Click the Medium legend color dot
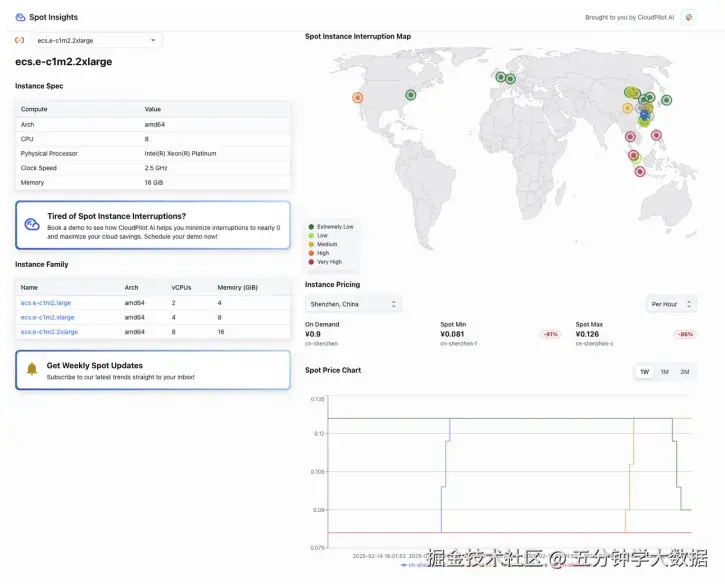 click(311, 244)
